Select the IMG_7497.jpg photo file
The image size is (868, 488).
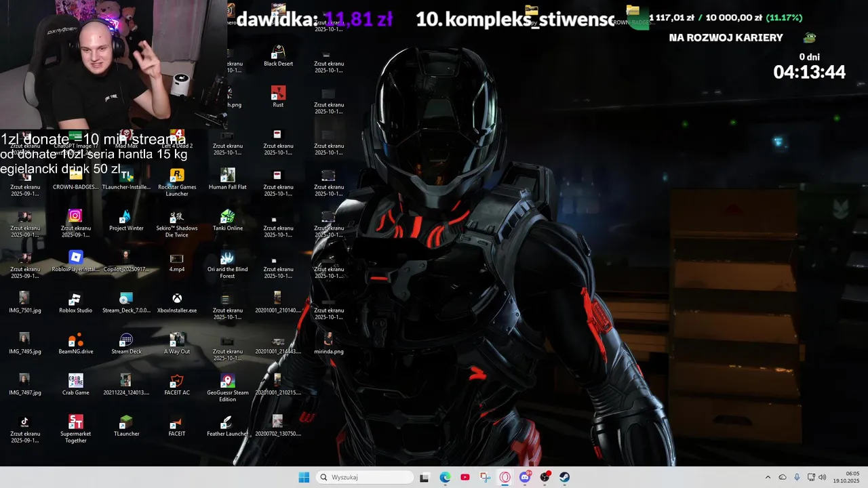coord(25,386)
